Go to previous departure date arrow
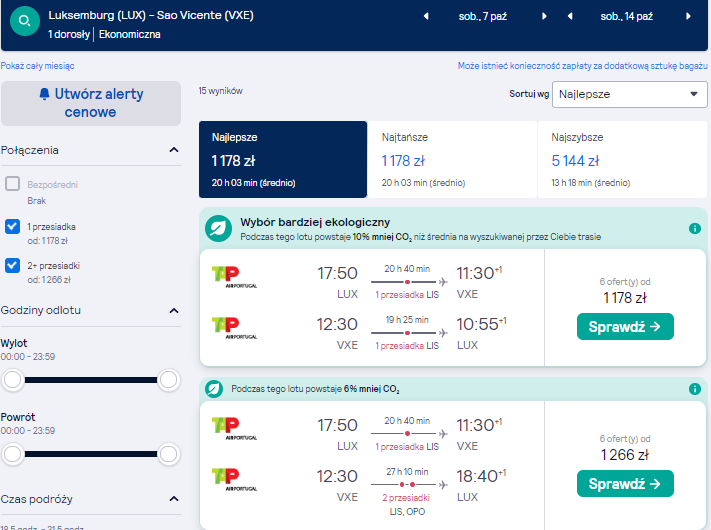Image resolution: width=711 pixels, height=530 pixels. point(426,16)
